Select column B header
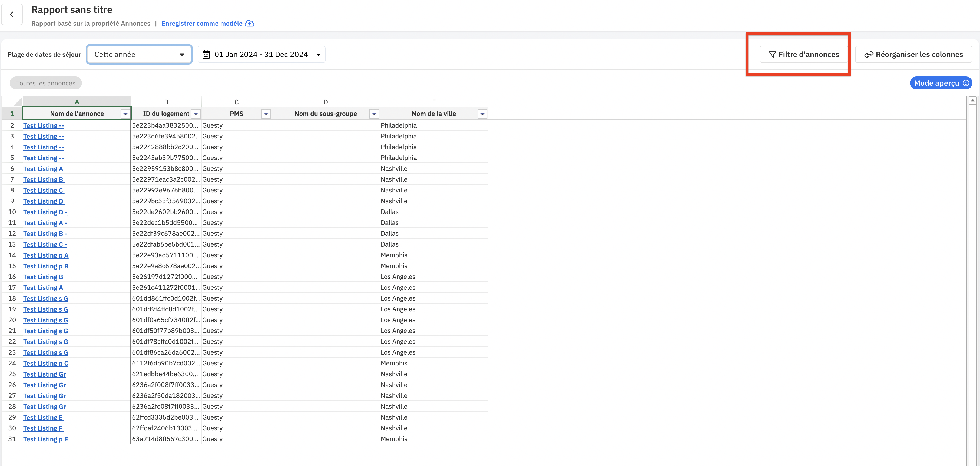Image resolution: width=980 pixels, height=466 pixels. (x=166, y=102)
